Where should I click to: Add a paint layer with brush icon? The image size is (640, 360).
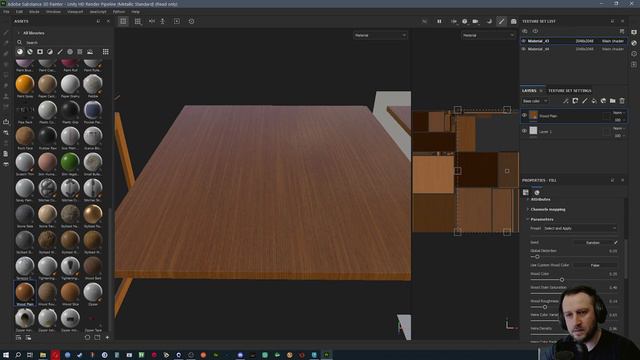(584, 101)
